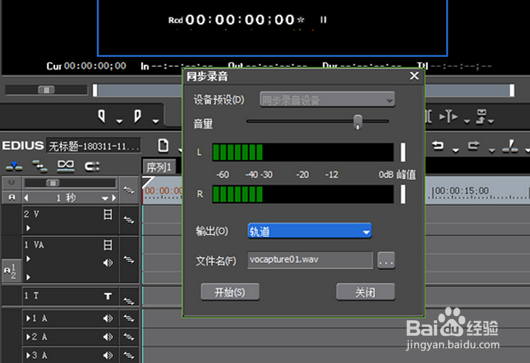Toggle sync-lock on 2 V track
Screen dimensions: 530x363
pyautogui.click(x=128, y=220)
